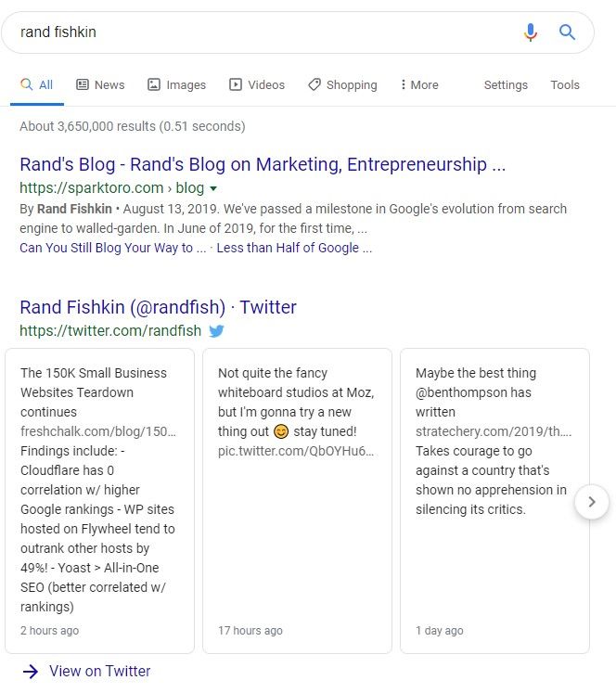
Task: Click the blue magnifier search button
Action: pyautogui.click(x=567, y=32)
